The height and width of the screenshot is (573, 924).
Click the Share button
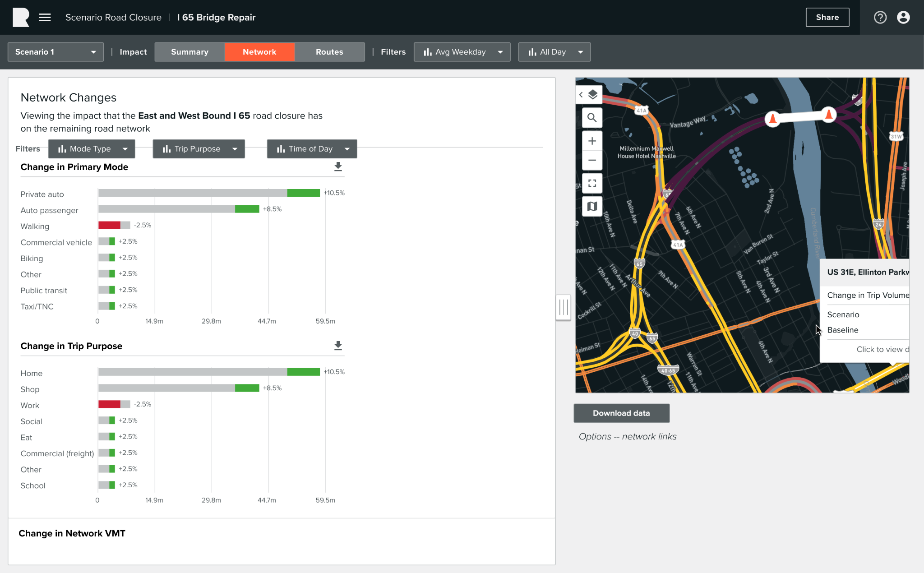pos(827,17)
